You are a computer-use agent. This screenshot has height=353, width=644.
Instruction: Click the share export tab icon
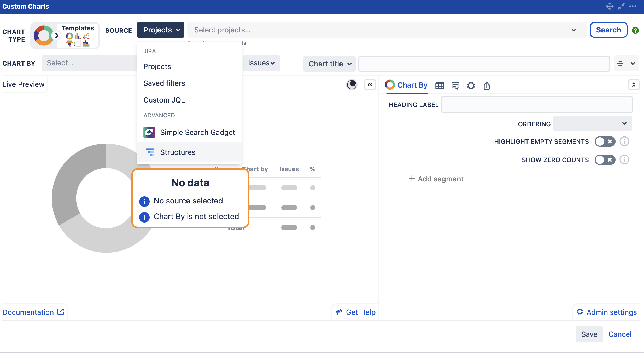coord(487,86)
